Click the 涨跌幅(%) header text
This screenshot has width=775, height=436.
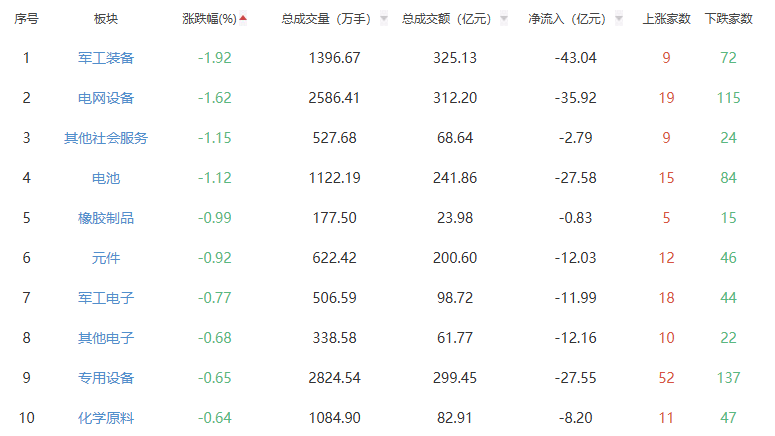point(209,19)
